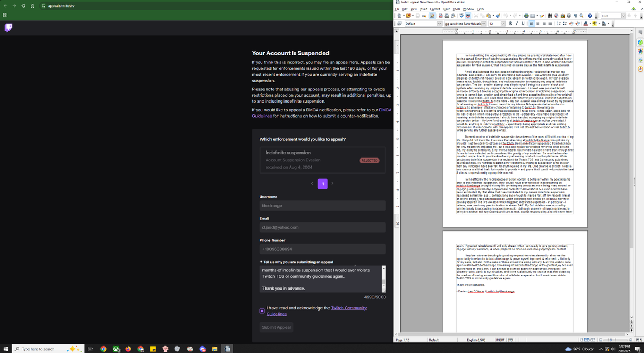Viewport: 644px width, 353px height.
Task: Click Export as PDF icon in Writer
Action: (441, 16)
